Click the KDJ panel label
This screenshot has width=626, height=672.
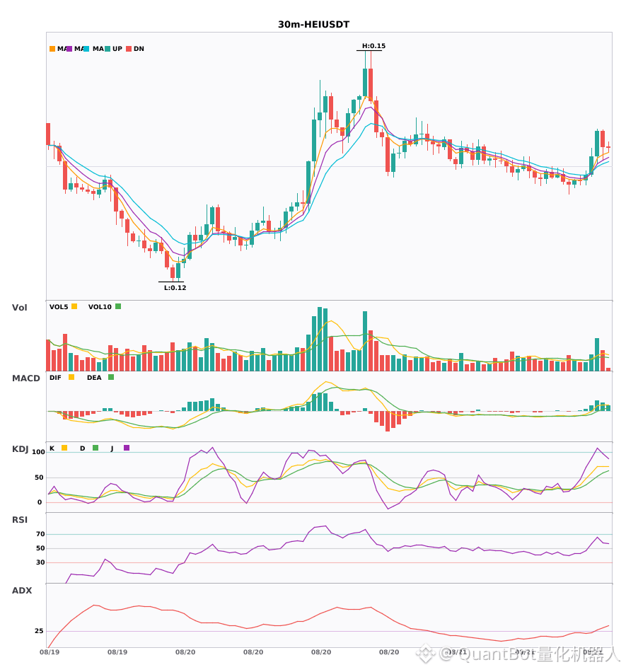[x=20, y=448]
